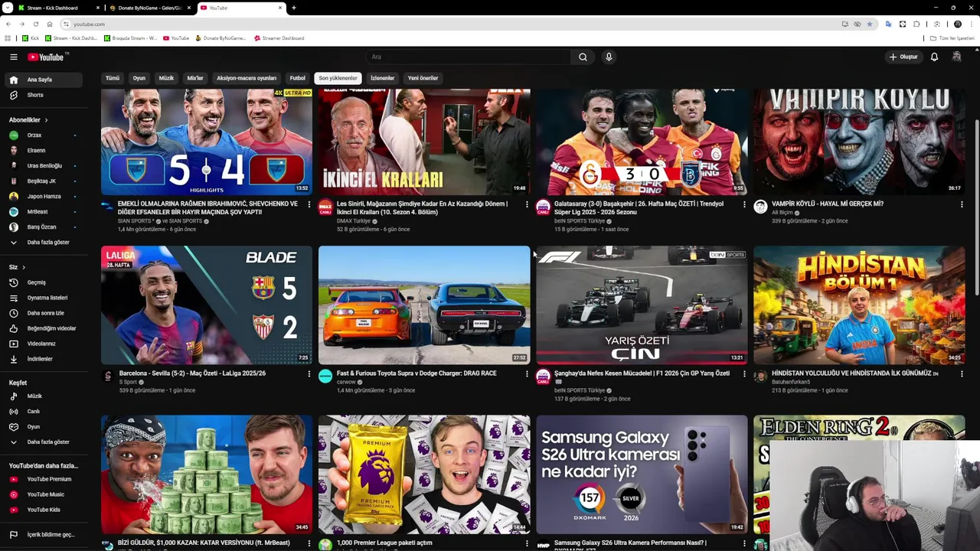Click the search magnifier button
This screenshot has height=551, width=980.
point(583,57)
